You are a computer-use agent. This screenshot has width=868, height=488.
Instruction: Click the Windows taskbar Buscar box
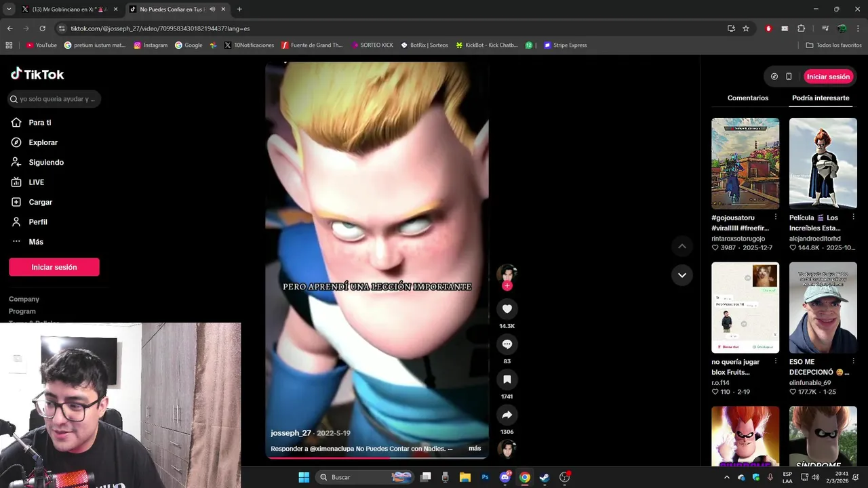(x=366, y=477)
